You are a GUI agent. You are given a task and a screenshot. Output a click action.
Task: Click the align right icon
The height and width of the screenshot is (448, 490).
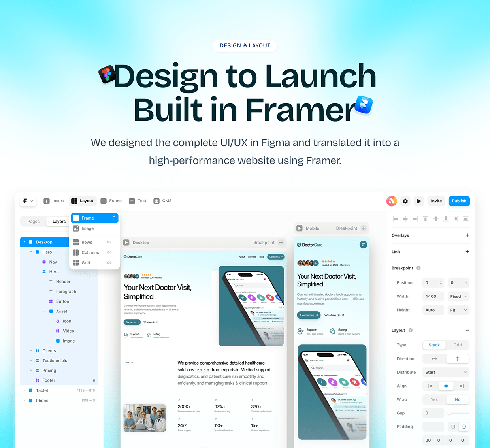415,218
